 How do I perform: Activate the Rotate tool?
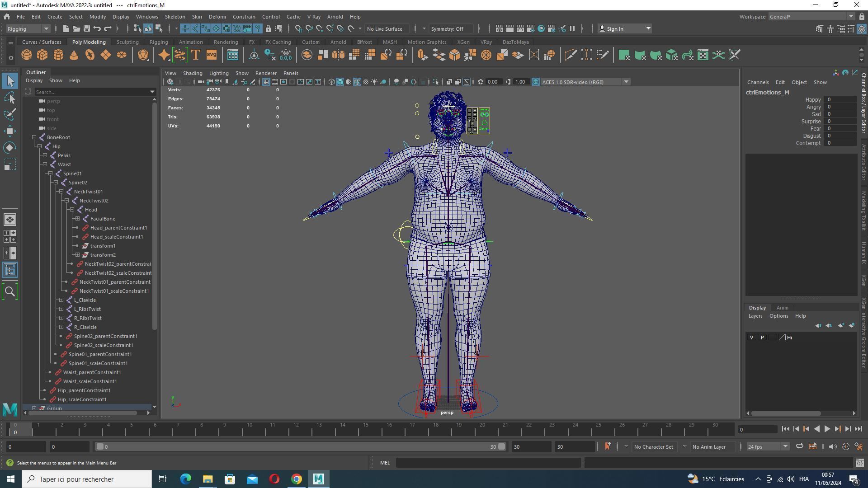[x=10, y=148]
